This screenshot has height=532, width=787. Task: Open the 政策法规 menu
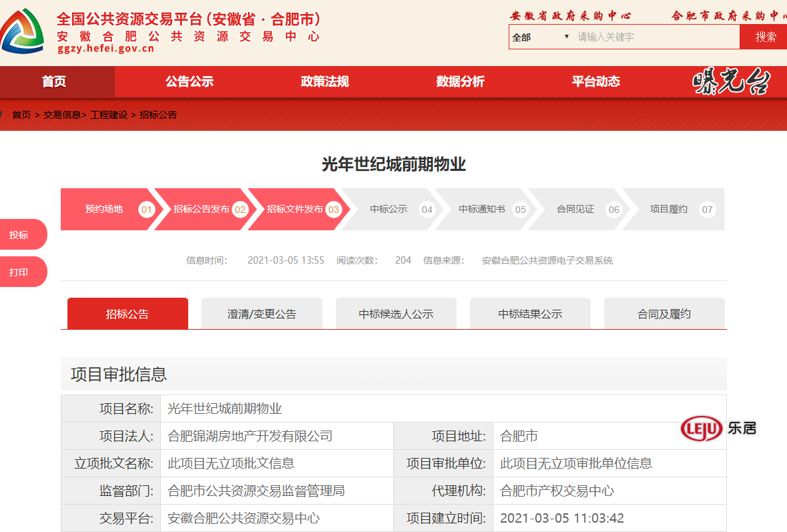point(324,81)
